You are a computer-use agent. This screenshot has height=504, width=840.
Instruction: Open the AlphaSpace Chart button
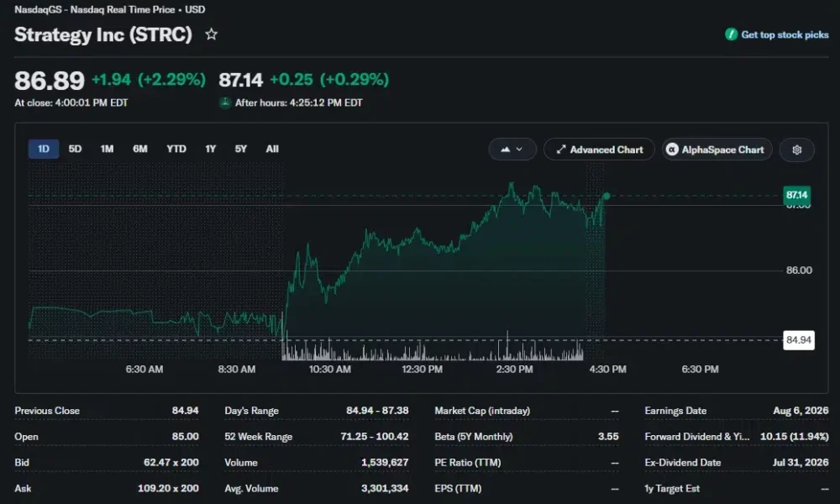coord(717,150)
